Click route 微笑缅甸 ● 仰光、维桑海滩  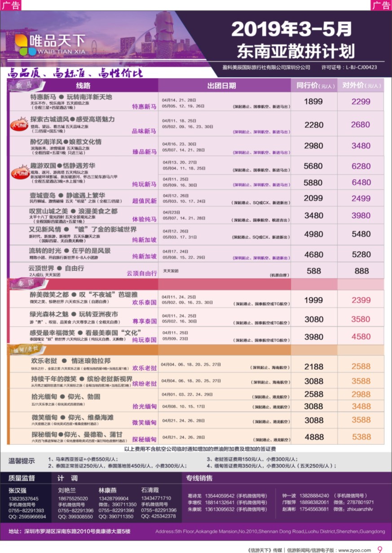tap(72, 417)
